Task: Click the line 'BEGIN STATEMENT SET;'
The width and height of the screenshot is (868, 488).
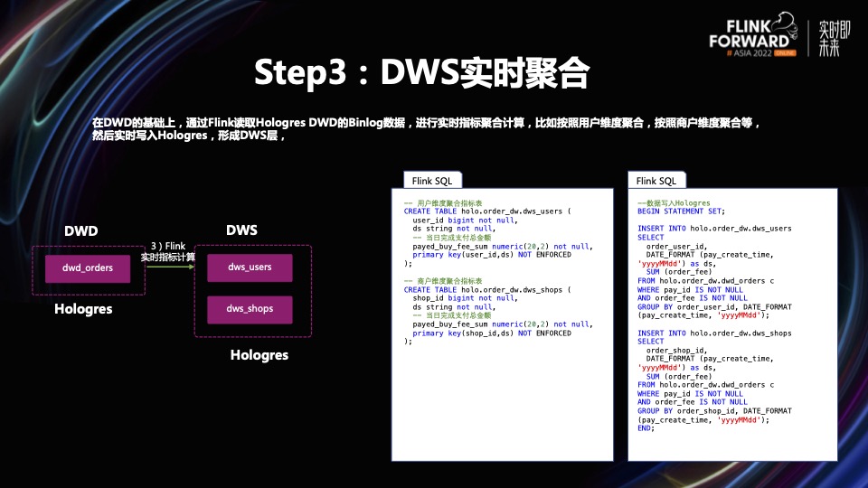Action: click(x=681, y=211)
